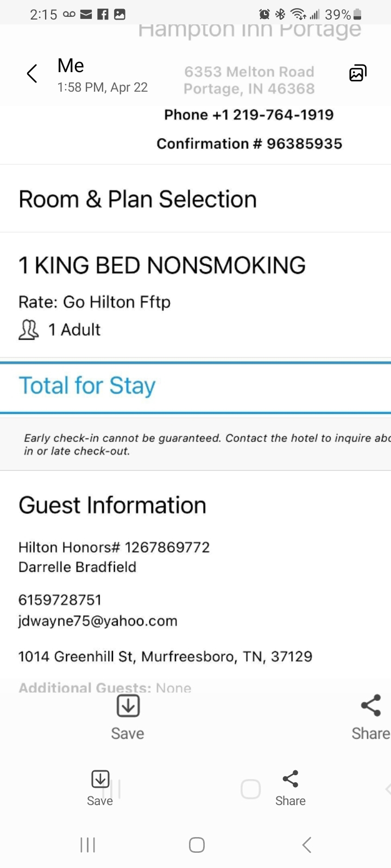Image resolution: width=391 pixels, height=868 pixels.
Task: Tap the jdwayne75@yahoo.com email address
Action: [98, 621]
